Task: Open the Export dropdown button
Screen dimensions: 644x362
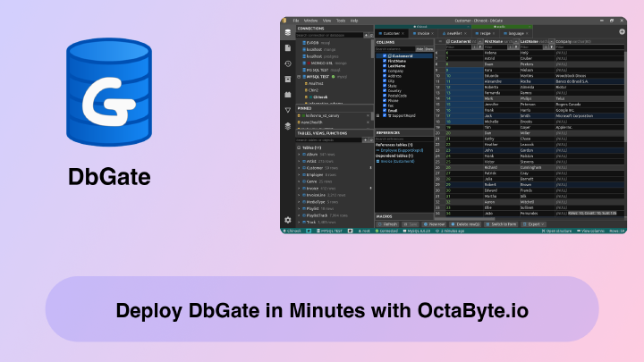Action: coord(533,224)
